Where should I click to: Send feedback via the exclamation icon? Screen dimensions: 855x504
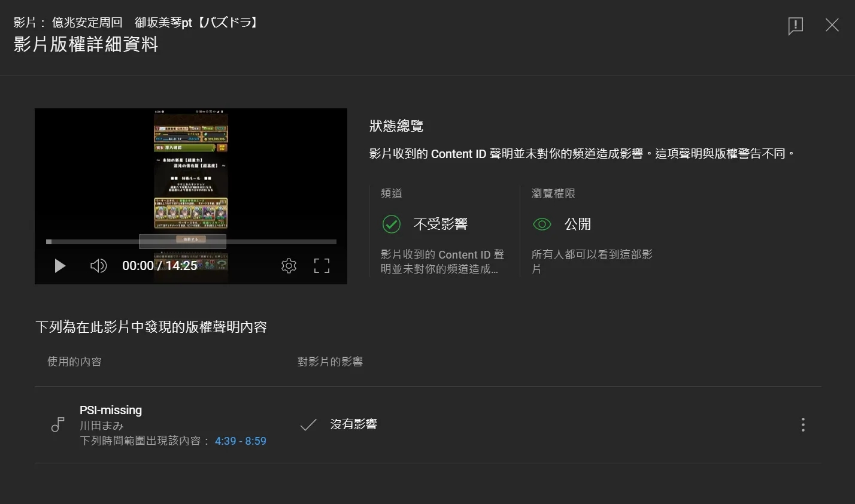[795, 25]
